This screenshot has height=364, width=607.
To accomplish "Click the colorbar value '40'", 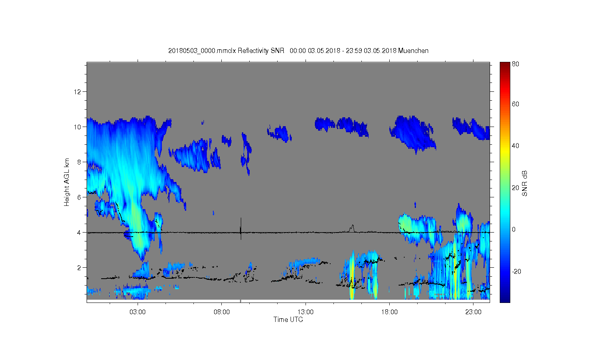I will click(x=516, y=146).
